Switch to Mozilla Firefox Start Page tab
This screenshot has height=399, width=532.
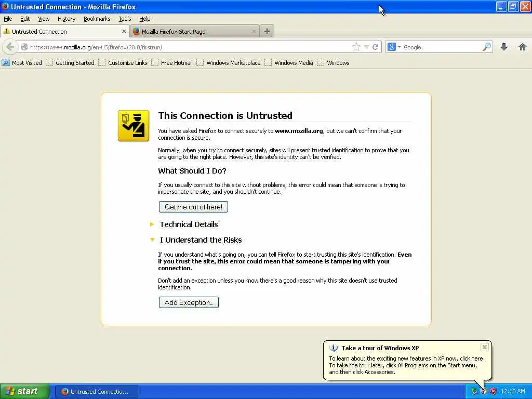pyautogui.click(x=195, y=31)
